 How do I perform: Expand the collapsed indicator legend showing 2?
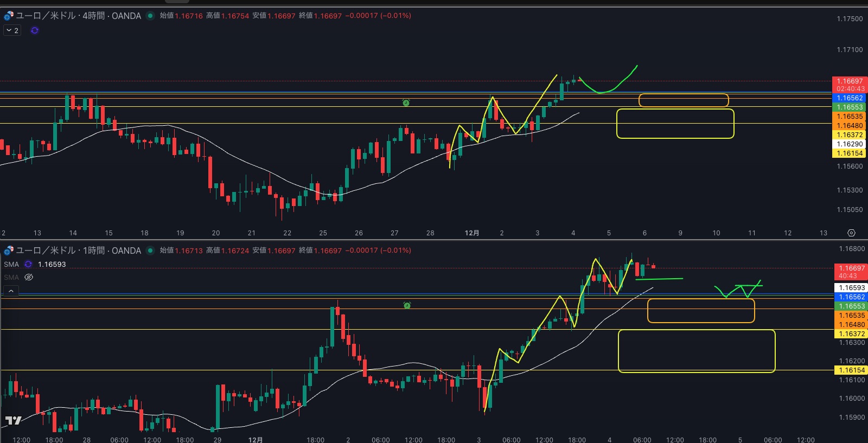tap(12, 30)
